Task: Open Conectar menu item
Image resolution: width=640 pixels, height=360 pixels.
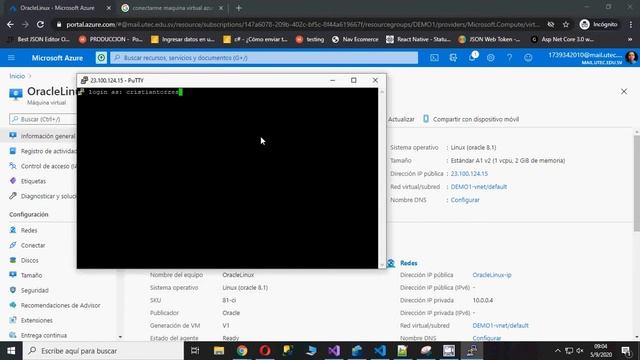Action: [x=33, y=245]
